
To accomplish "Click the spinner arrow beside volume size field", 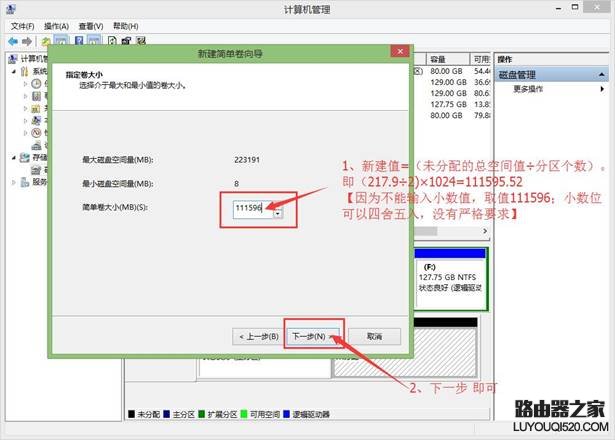I will click(278, 214).
